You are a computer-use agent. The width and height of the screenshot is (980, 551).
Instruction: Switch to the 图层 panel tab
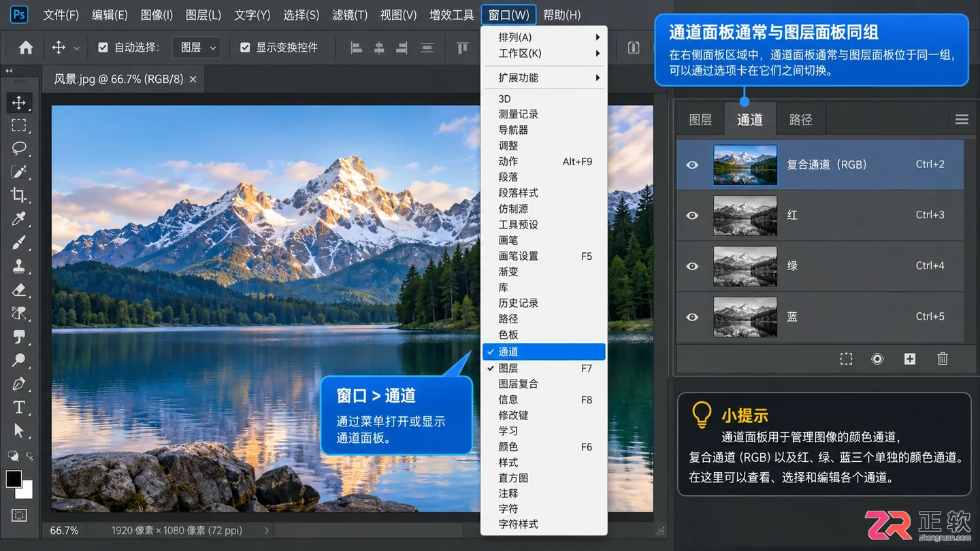point(700,120)
